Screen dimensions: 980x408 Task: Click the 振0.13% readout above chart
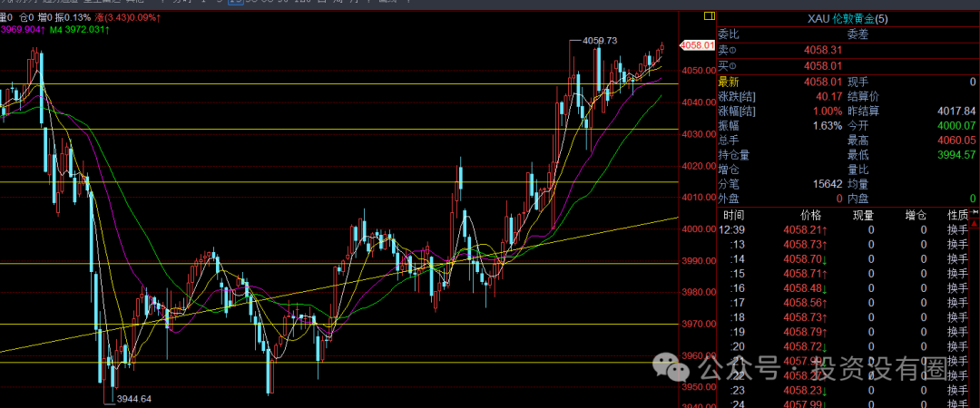(73, 17)
